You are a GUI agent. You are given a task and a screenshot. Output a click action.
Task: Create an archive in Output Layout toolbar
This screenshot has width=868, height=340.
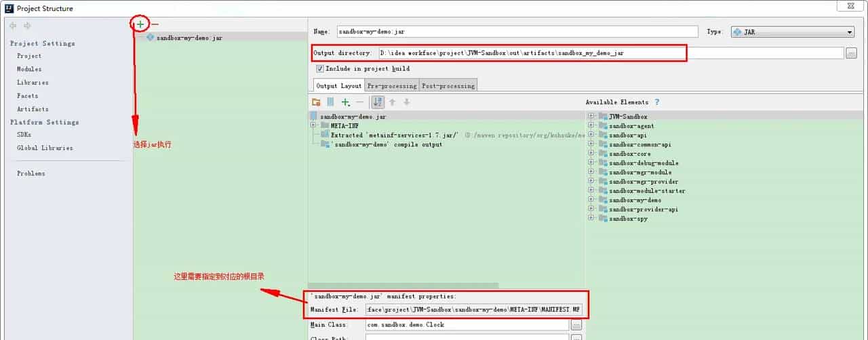(330, 102)
